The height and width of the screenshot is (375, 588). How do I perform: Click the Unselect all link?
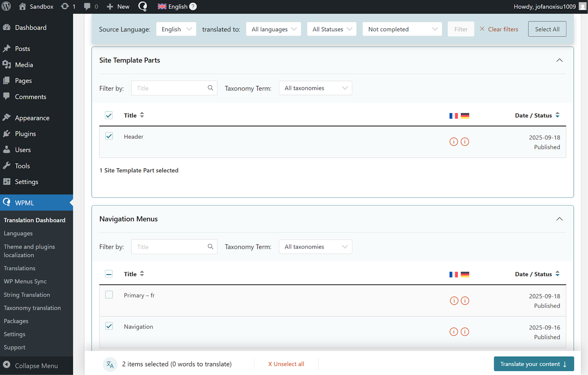286,364
